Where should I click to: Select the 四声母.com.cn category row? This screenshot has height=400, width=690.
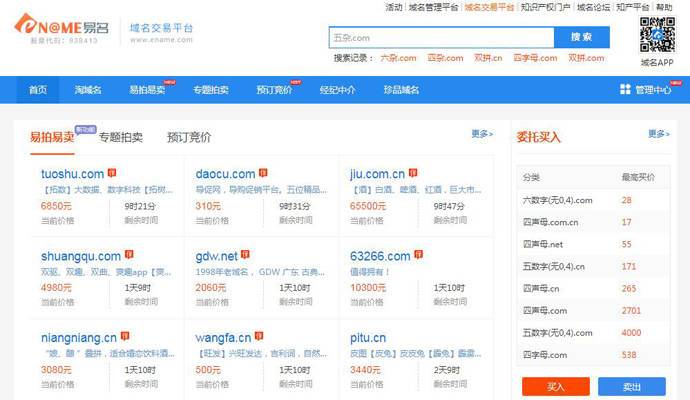594,222
